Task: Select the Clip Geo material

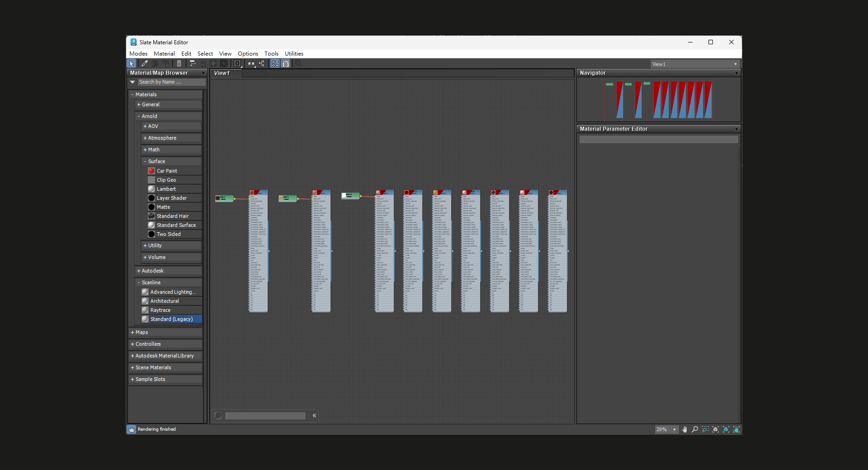Action: [174, 180]
